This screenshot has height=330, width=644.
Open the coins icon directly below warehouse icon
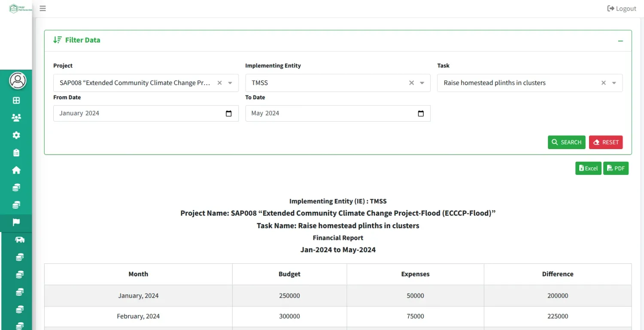click(x=20, y=257)
